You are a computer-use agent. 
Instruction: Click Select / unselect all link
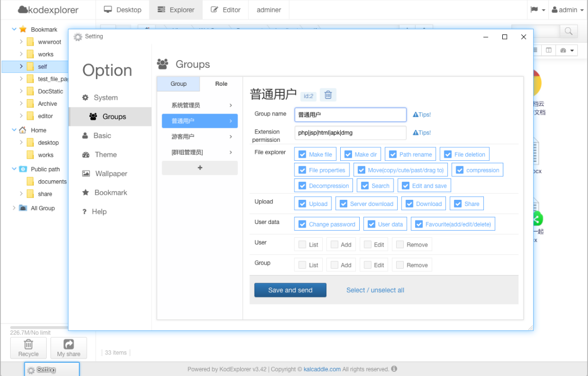coord(375,290)
